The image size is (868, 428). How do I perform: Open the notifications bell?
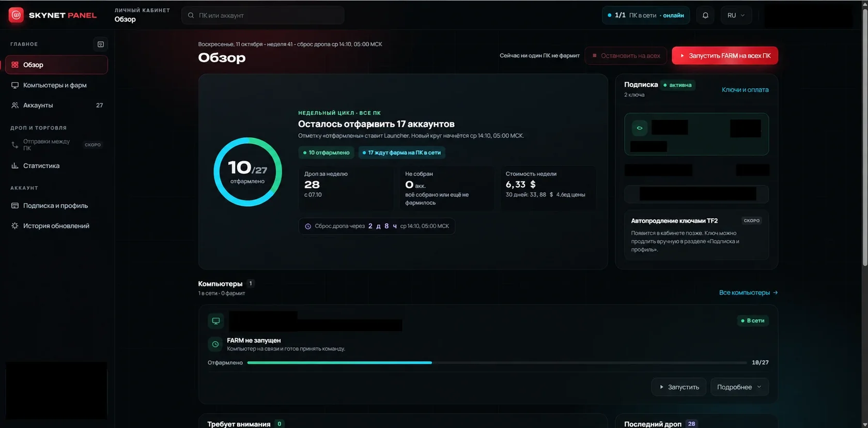point(705,16)
